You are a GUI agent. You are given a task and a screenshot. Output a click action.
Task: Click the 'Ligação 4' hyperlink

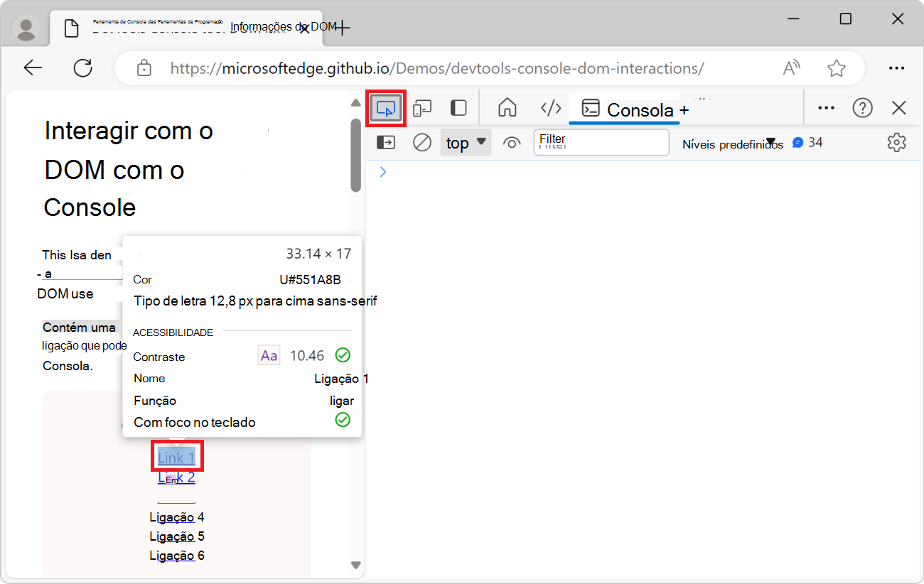click(x=176, y=517)
